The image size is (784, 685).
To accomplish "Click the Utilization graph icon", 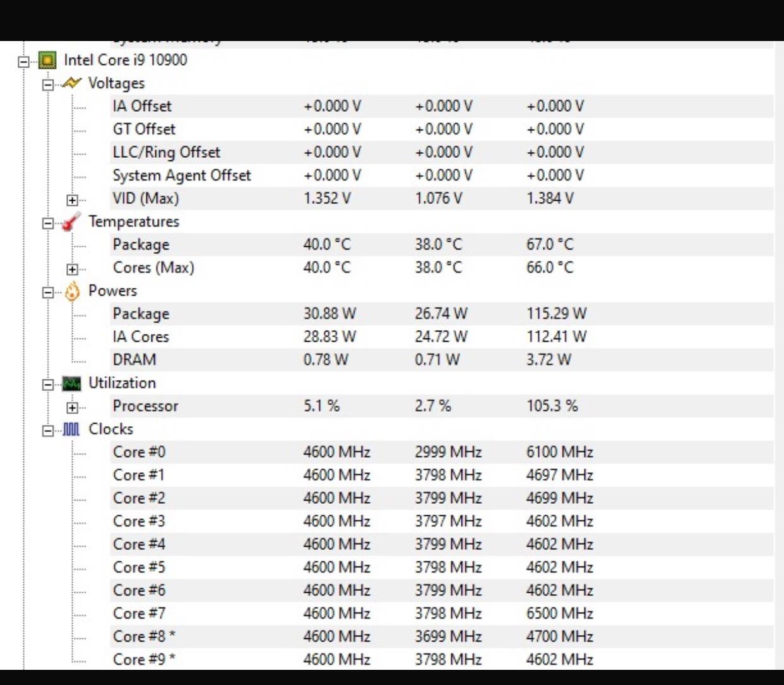I will 72,383.
